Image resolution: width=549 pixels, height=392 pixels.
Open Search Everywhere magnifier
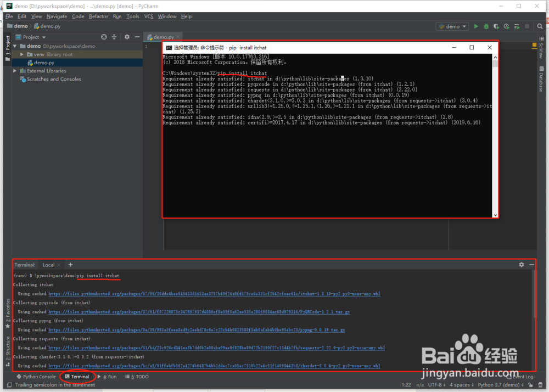(540, 26)
